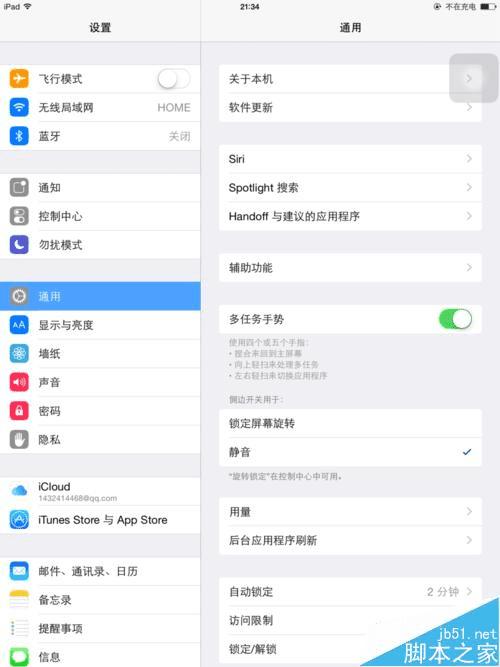
Task: Expand Auto-Lock (自动锁定) 2 分钟 option
Action: click(350, 592)
